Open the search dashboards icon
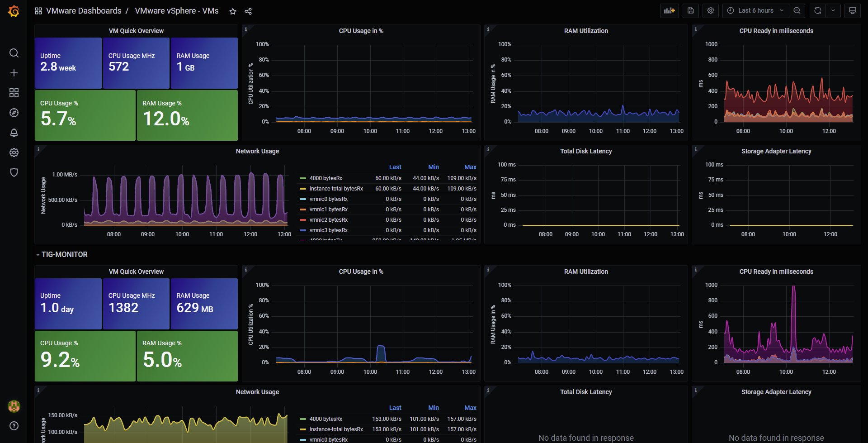The height and width of the screenshot is (443, 868). point(14,53)
